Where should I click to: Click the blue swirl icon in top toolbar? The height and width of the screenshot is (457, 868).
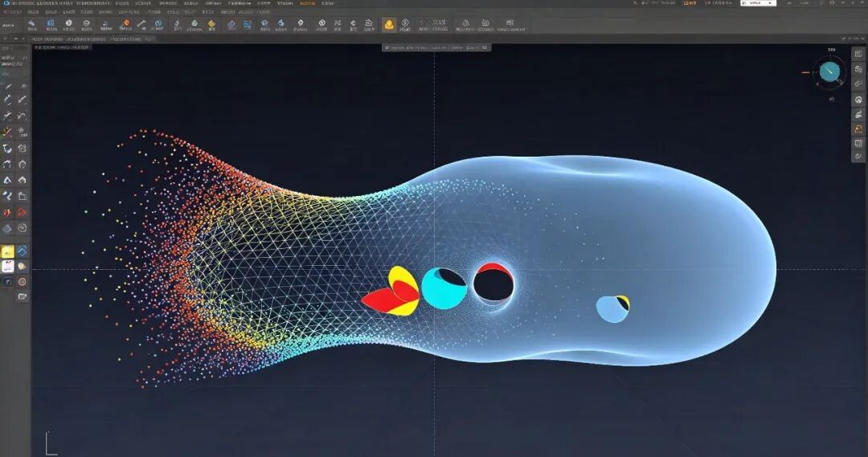[x=280, y=23]
